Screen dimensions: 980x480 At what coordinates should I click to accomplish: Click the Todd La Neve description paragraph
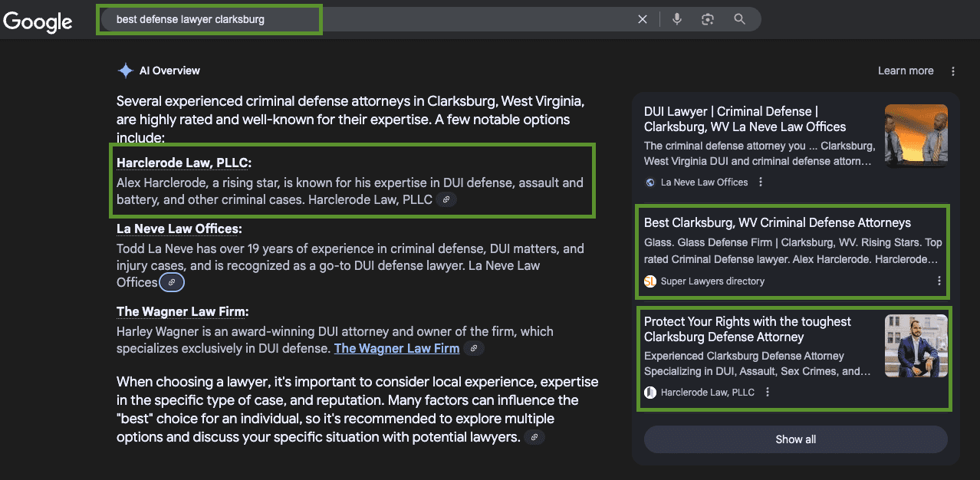(350, 265)
